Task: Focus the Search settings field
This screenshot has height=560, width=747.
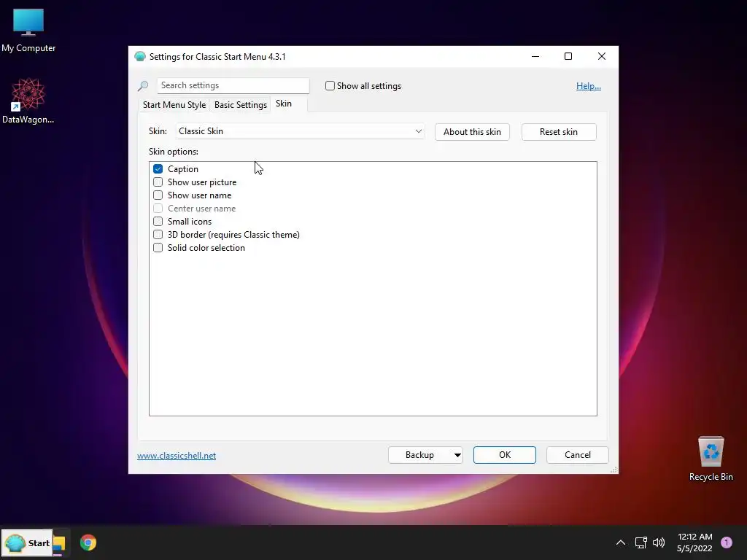Action: (x=233, y=86)
